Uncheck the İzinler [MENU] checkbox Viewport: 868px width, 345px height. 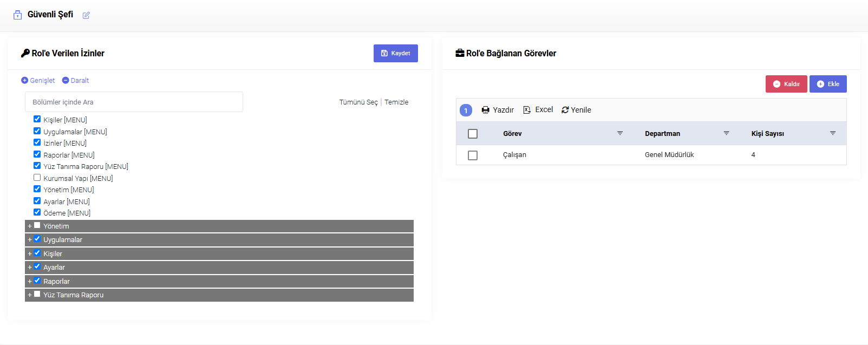pos(37,142)
